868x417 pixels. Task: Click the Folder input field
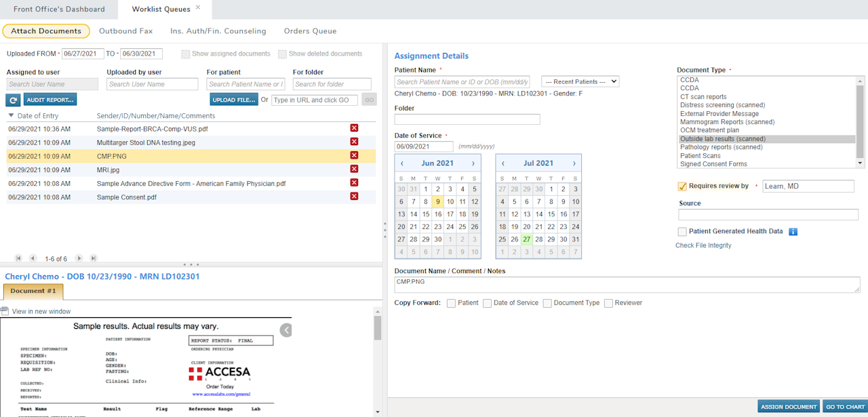467,119
